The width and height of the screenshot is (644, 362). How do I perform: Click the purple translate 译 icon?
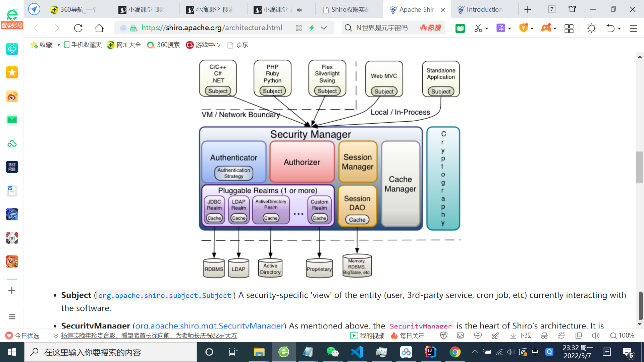pos(501,28)
